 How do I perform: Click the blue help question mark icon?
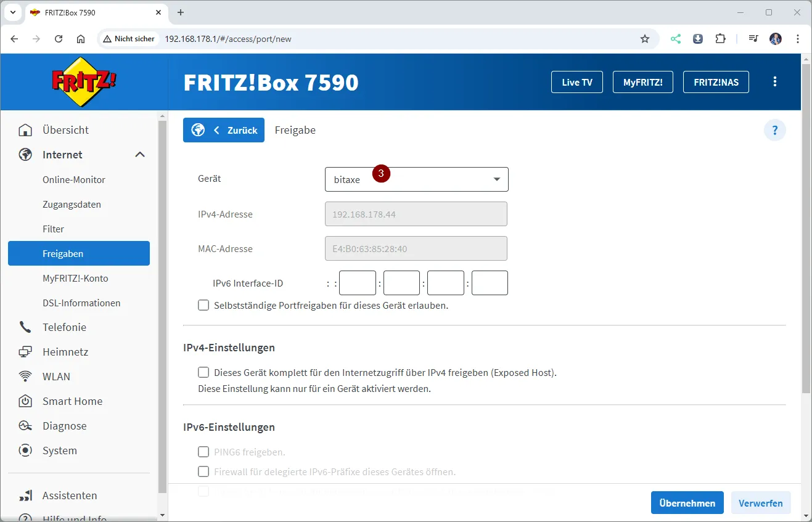coord(774,131)
